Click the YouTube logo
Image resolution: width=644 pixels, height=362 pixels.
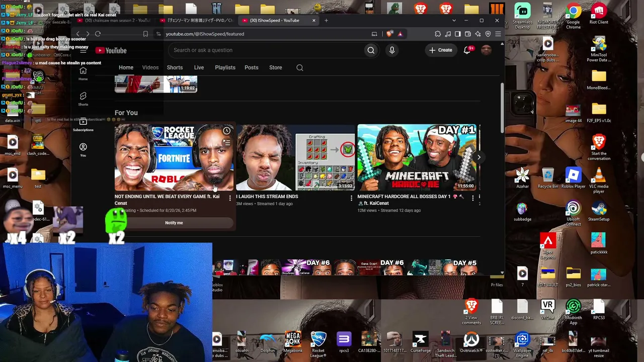coord(111,50)
